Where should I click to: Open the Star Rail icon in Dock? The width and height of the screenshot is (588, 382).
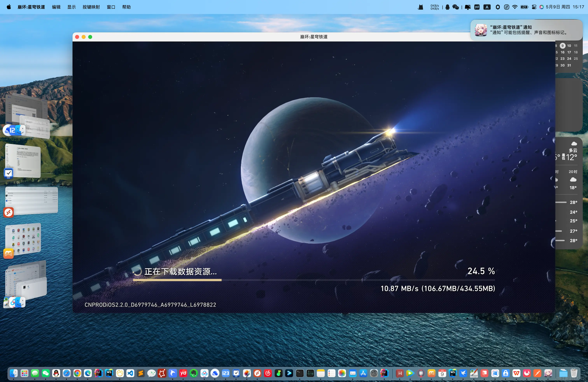[548, 373]
